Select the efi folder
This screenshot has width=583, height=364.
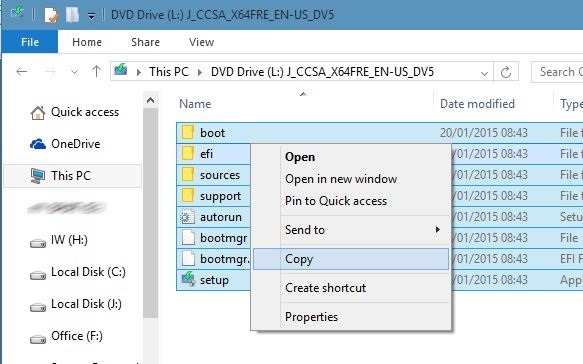206,154
